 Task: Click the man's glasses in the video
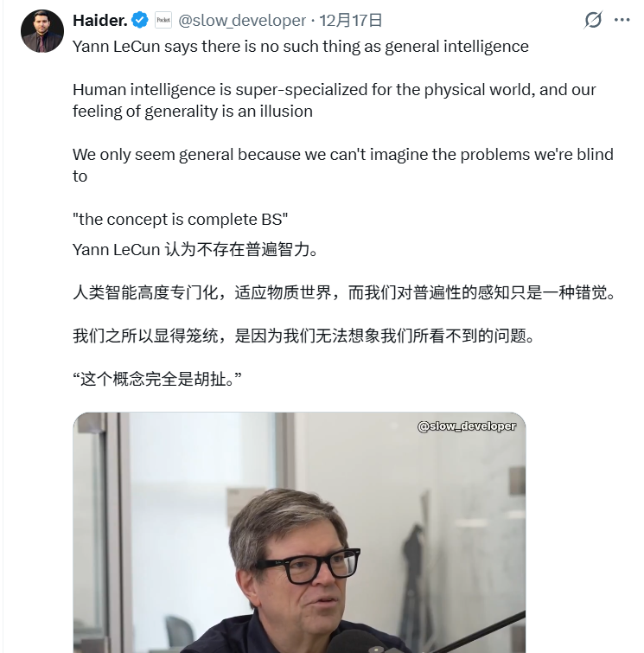pos(308,564)
